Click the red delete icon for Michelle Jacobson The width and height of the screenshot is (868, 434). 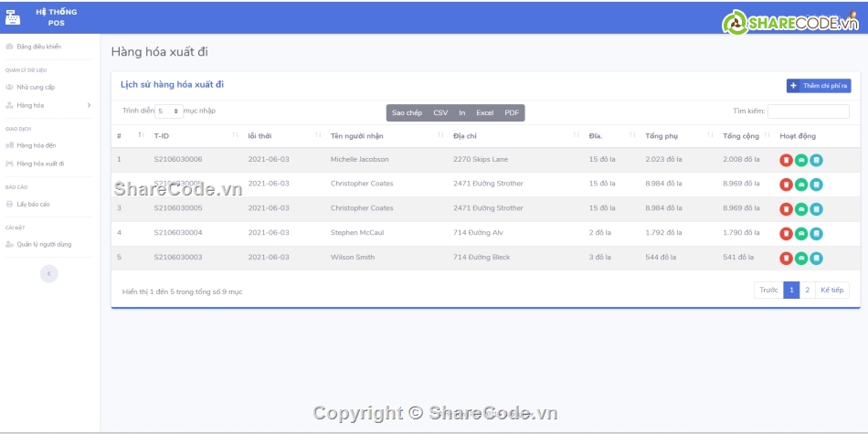coord(786,160)
